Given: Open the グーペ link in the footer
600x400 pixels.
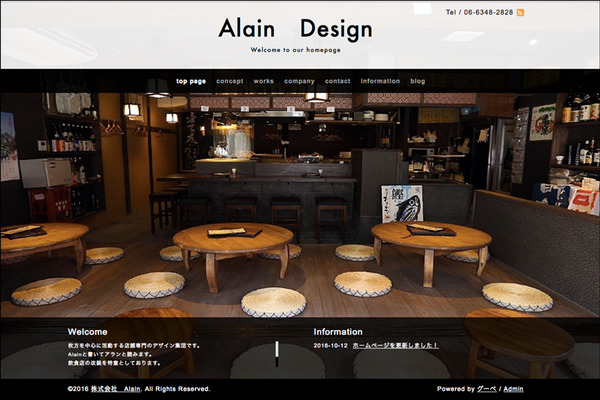Looking at the screenshot, I should [x=487, y=388].
